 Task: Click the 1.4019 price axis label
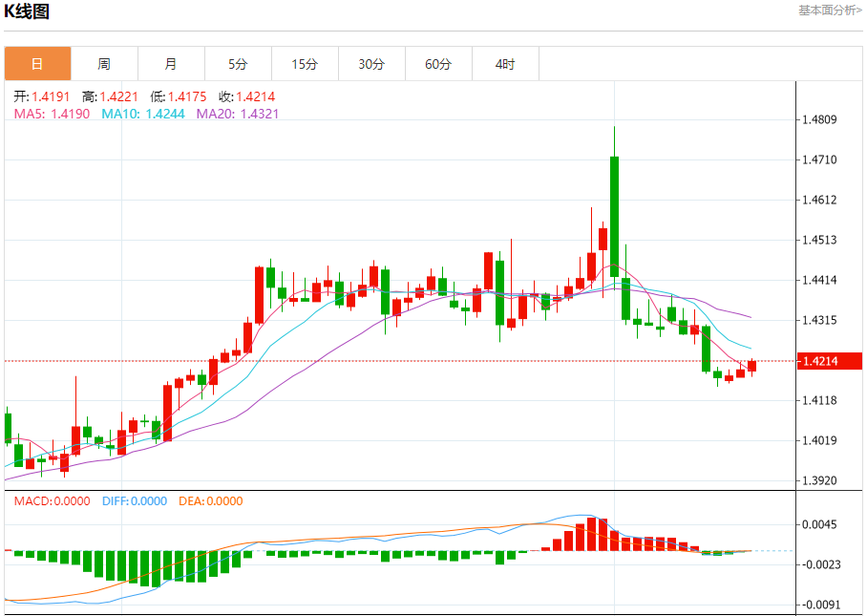(820, 440)
